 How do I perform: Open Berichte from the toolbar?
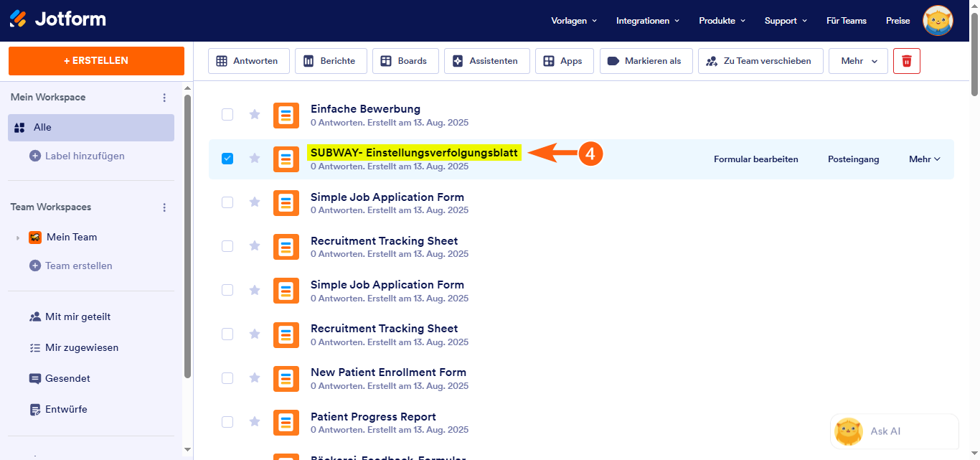tap(331, 61)
